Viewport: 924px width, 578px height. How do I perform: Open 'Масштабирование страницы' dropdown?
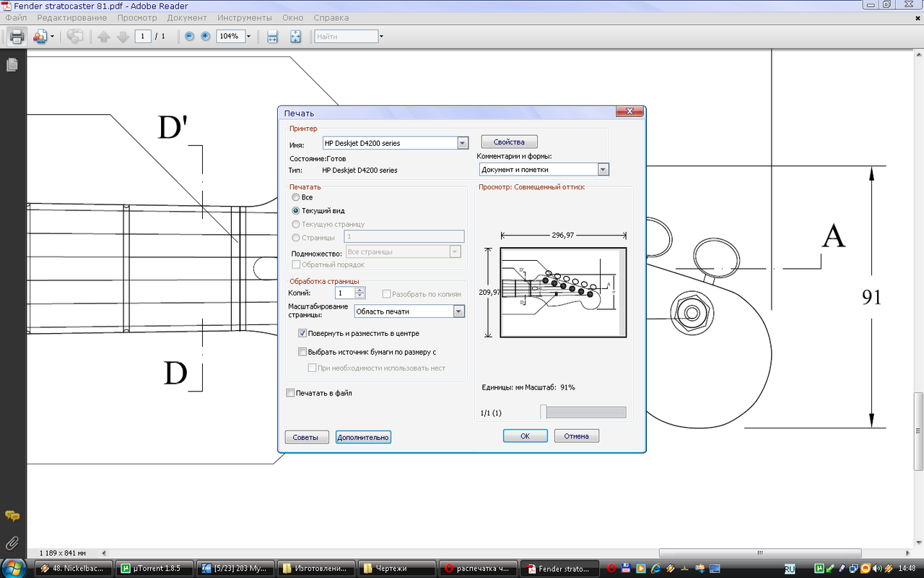coord(458,311)
